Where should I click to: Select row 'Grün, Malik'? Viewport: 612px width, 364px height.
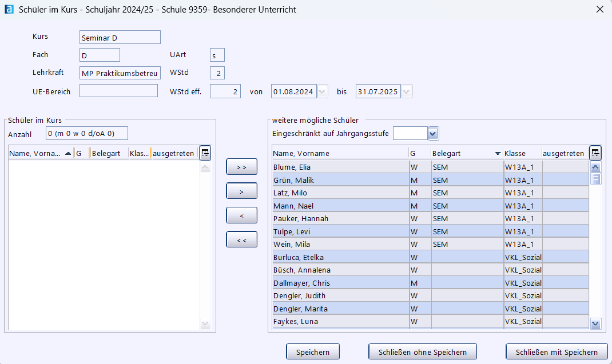[430, 180]
